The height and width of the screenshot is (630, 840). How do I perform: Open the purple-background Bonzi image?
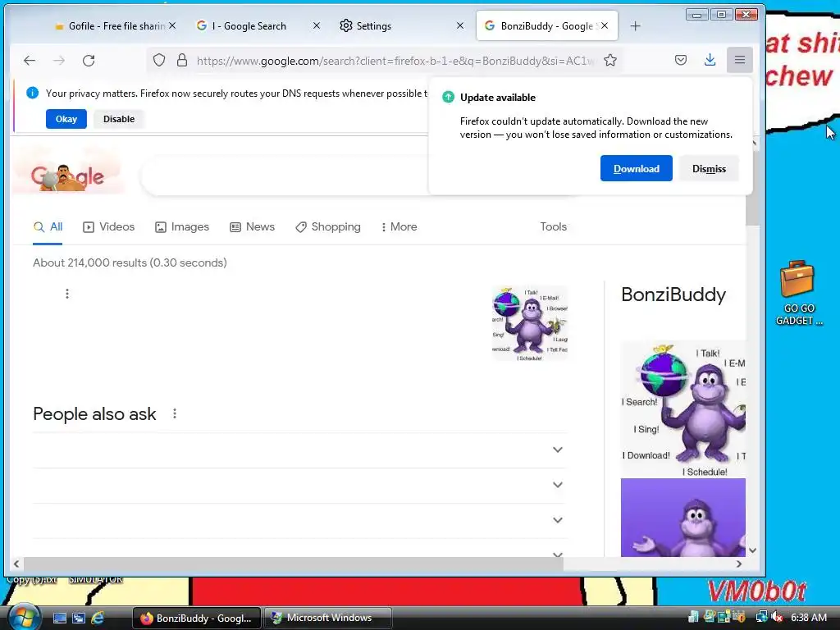coord(683,518)
